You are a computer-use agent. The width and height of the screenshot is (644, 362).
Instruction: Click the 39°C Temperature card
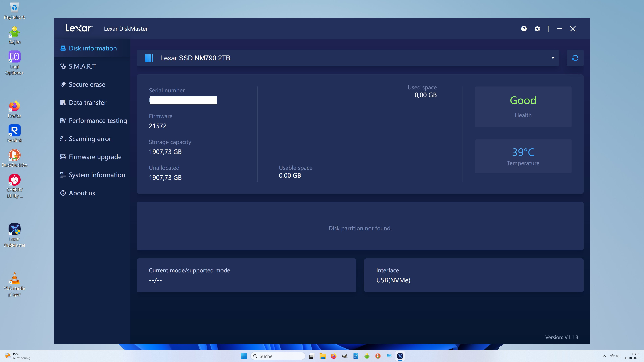(x=523, y=156)
